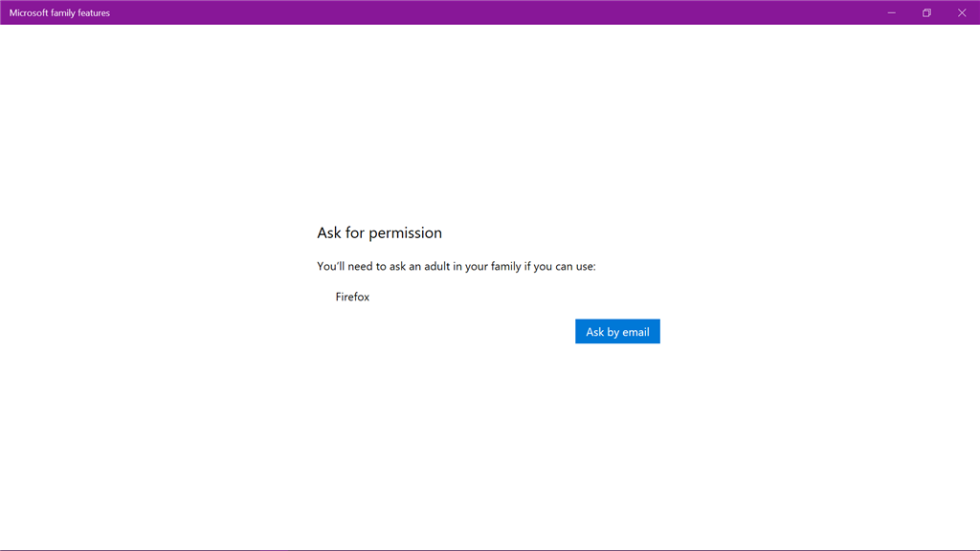
Task: Click the Ask for permission heading
Action: pos(379,233)
